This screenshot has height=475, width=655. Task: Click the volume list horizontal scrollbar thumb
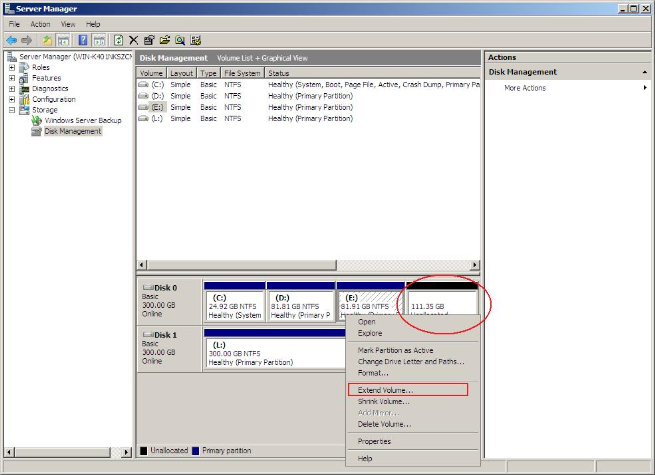point(241,265)
